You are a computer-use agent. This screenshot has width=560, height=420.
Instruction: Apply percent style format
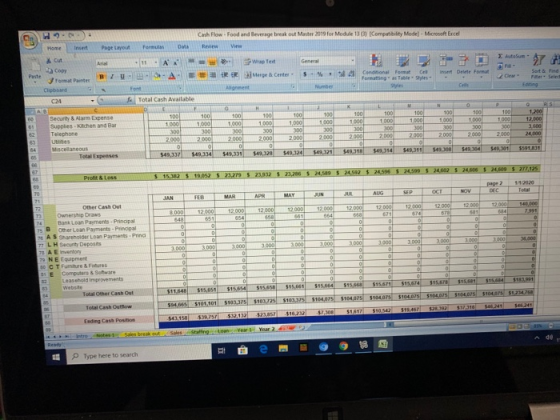(x=320, y=74)
